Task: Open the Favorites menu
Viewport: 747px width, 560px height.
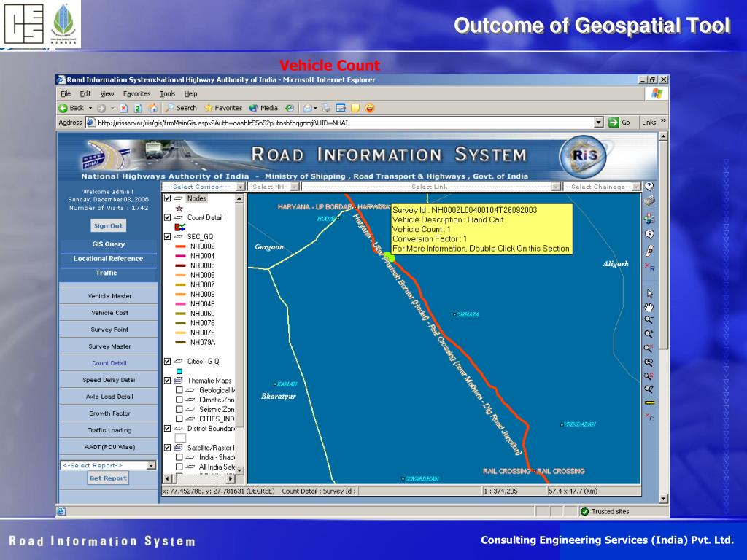Action: click(136, 94)
